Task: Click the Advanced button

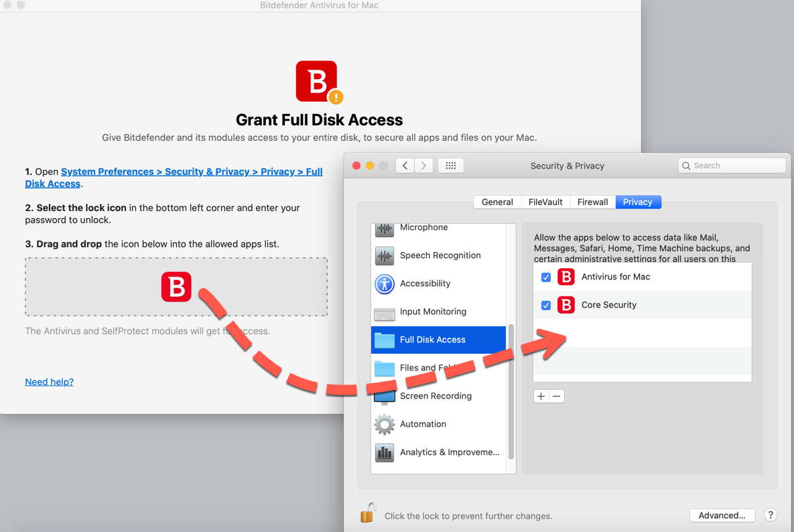Action: [x=722, y=515]
